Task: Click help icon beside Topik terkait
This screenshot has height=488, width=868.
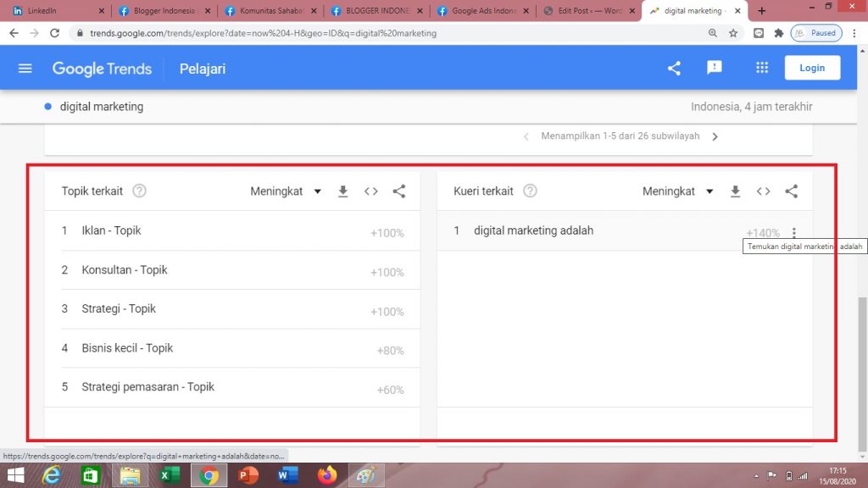Action: [x=140, y=191]
